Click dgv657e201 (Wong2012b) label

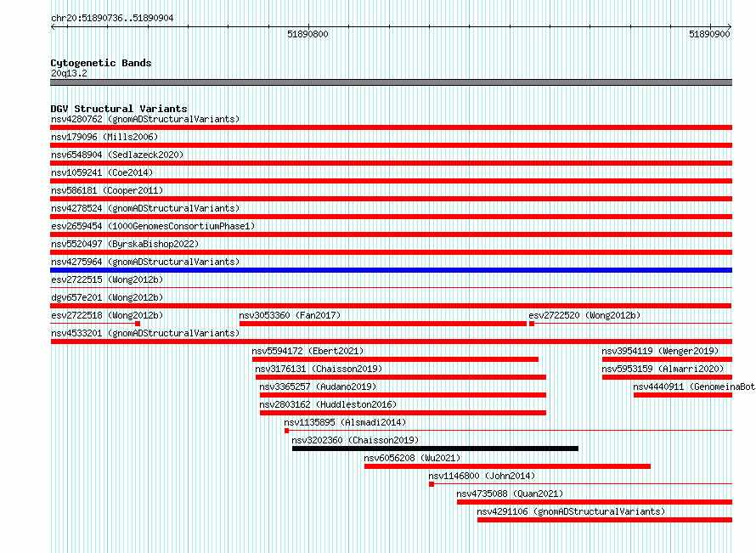(x=107, y=297)
